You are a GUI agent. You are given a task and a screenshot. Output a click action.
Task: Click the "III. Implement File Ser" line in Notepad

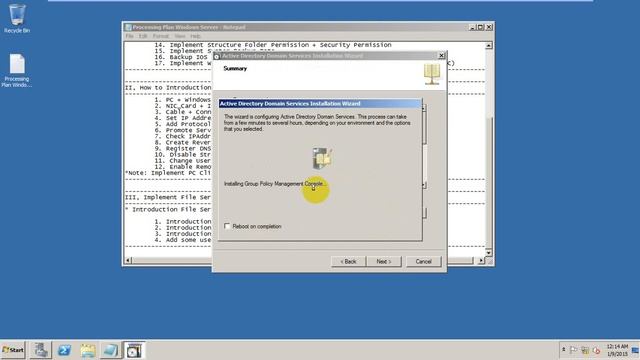[168, 197]
